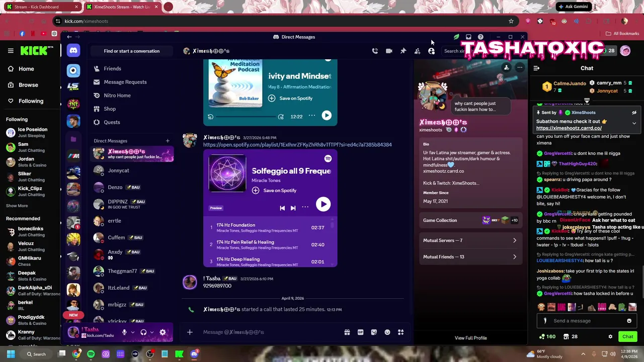Open the Discord emoji picker icon
The width and height of the screenshot is (644, 362).
pyautogui.click(x=387, y=332)
